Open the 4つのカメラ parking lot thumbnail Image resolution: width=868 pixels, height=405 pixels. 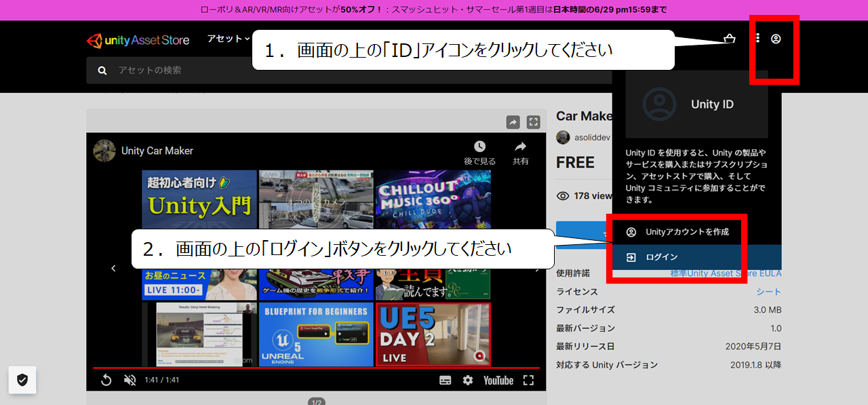(x=316, y=199)
